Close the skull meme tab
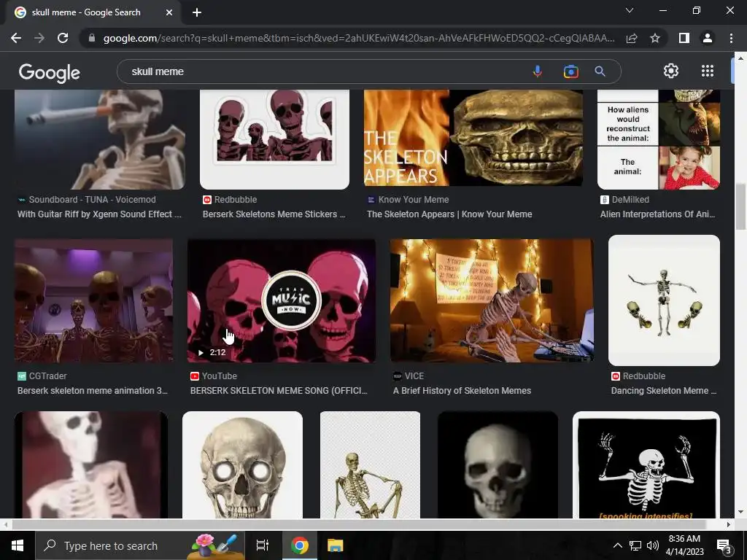The image size is (747, 560). (169, 12)
